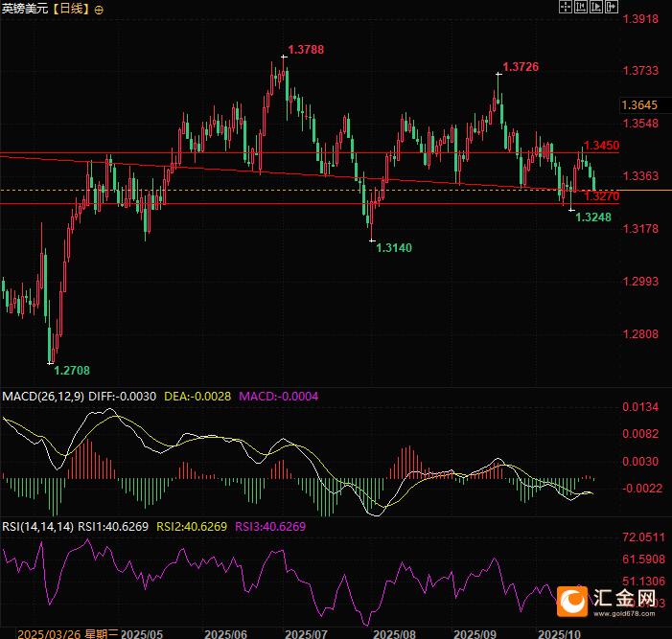The height and width of the screenshot is (639, 672).
Task: Click the 1.3140 low price label
Action: pyautogui.click(x=394, y=247)
